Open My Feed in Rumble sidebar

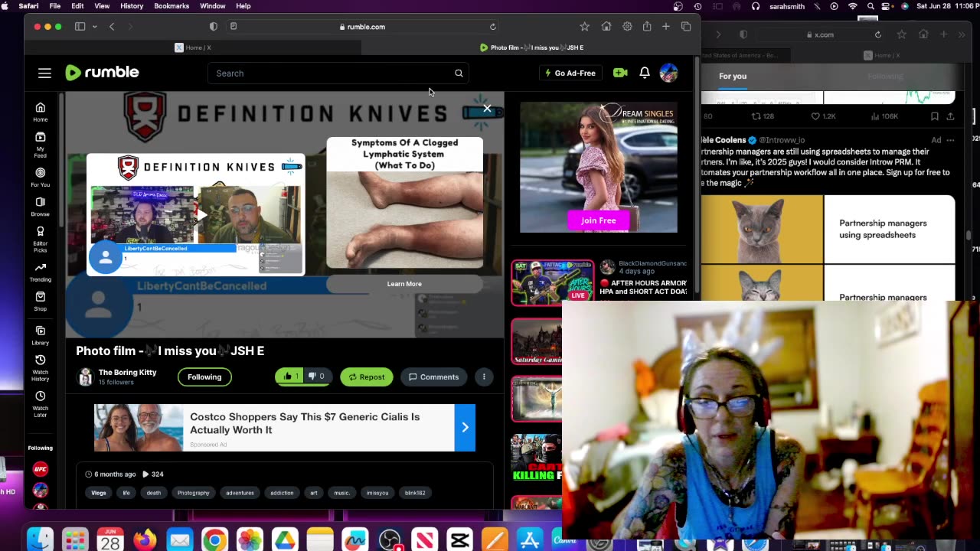pyautogui.click(x=41, y=144)
